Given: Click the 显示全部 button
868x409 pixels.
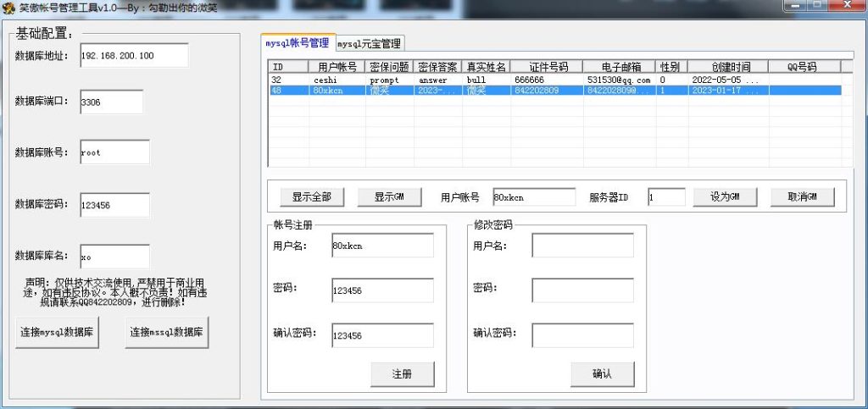Looking at the screenshot, I should pos(312,197).
